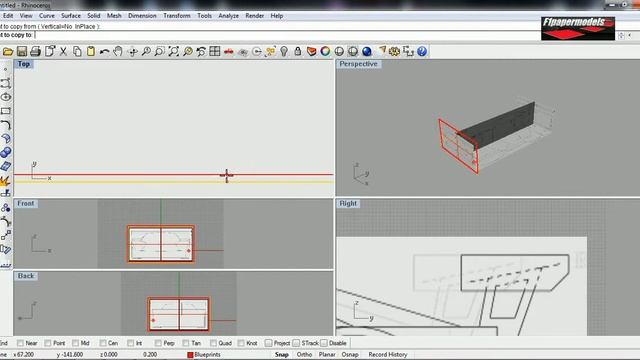Open the Tools menu
The height and width of the screenshot is (360, 640).
tap(204, 16)
